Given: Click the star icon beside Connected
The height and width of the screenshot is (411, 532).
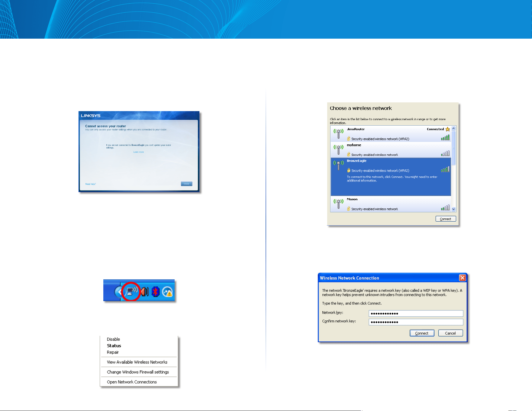Looking at the screenshot, I should [x=447, y=129].
